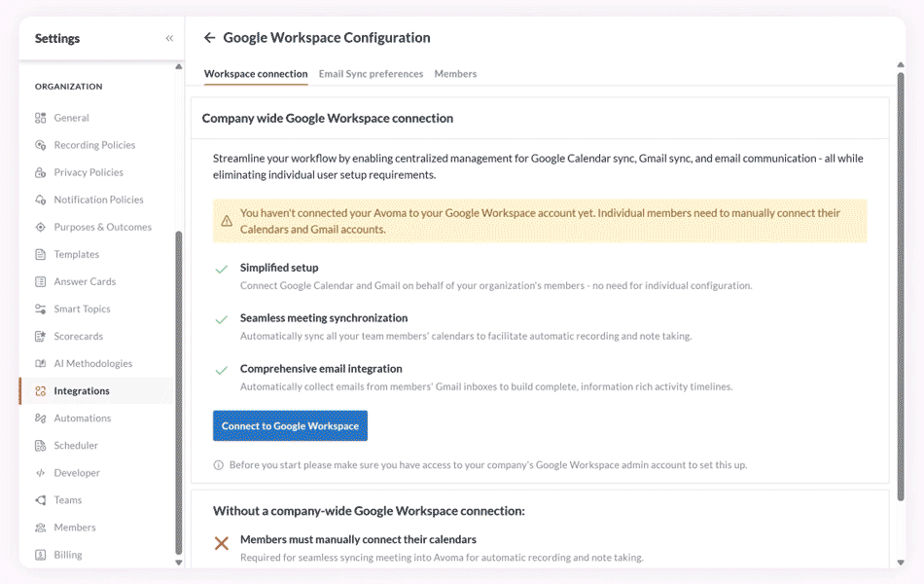This screenshot has width=924, height=584.
Task: Open the Members tab
Action: (455, 74)
